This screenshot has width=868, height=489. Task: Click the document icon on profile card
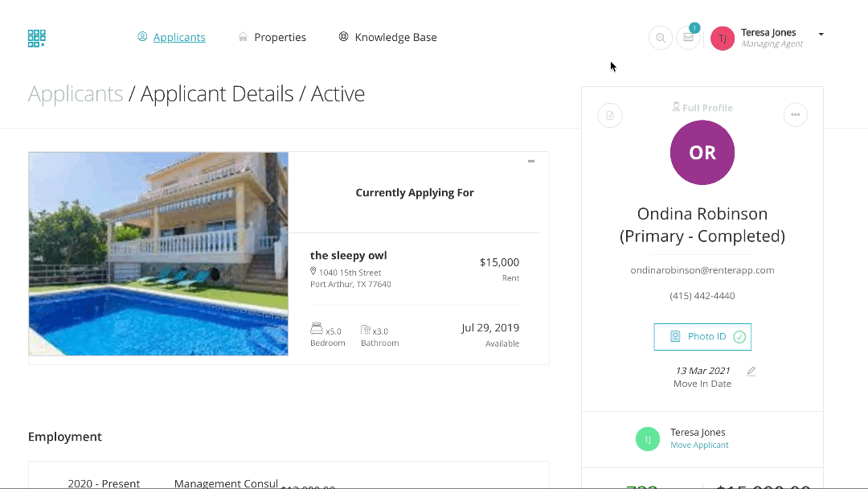(x=610, y=116)
